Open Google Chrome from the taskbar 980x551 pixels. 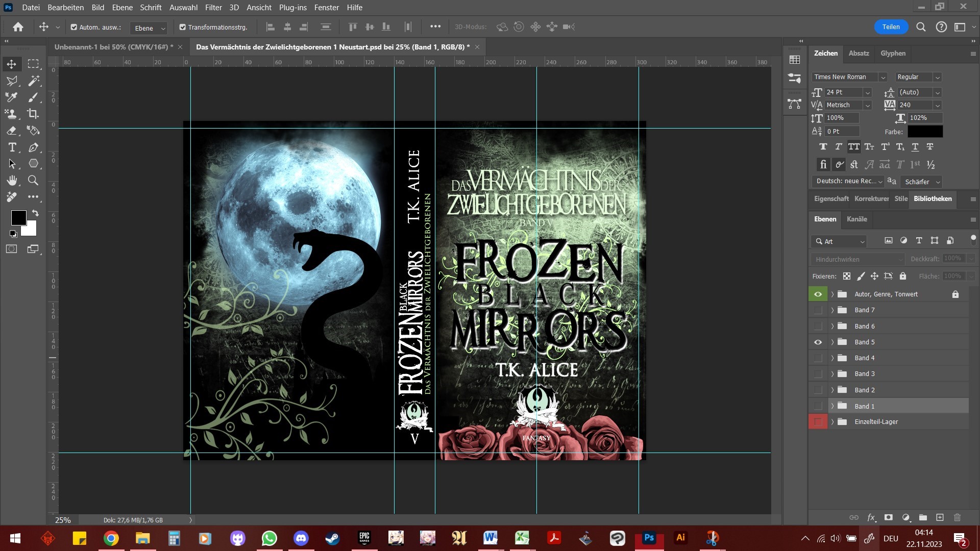111,538
